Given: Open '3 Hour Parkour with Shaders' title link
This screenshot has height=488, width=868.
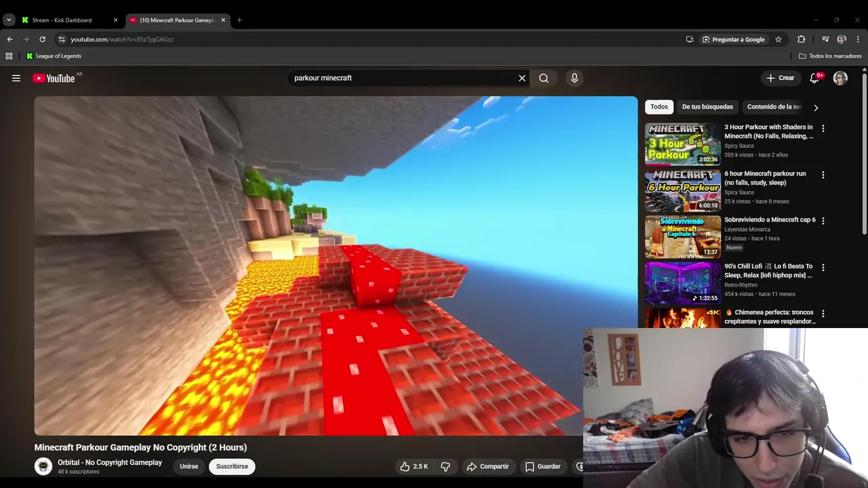Looking at the screenshot, I should (769, 131).
